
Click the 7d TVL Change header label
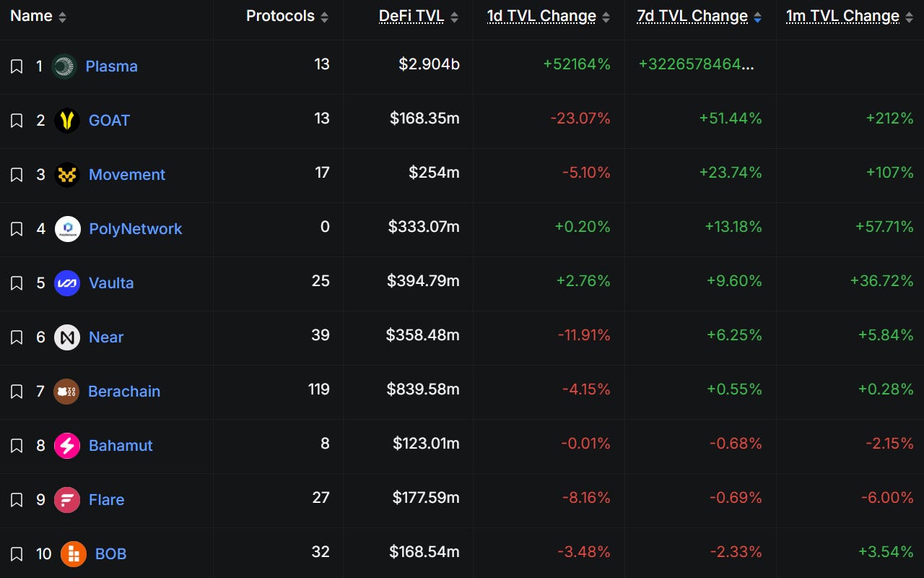point(692,16)
